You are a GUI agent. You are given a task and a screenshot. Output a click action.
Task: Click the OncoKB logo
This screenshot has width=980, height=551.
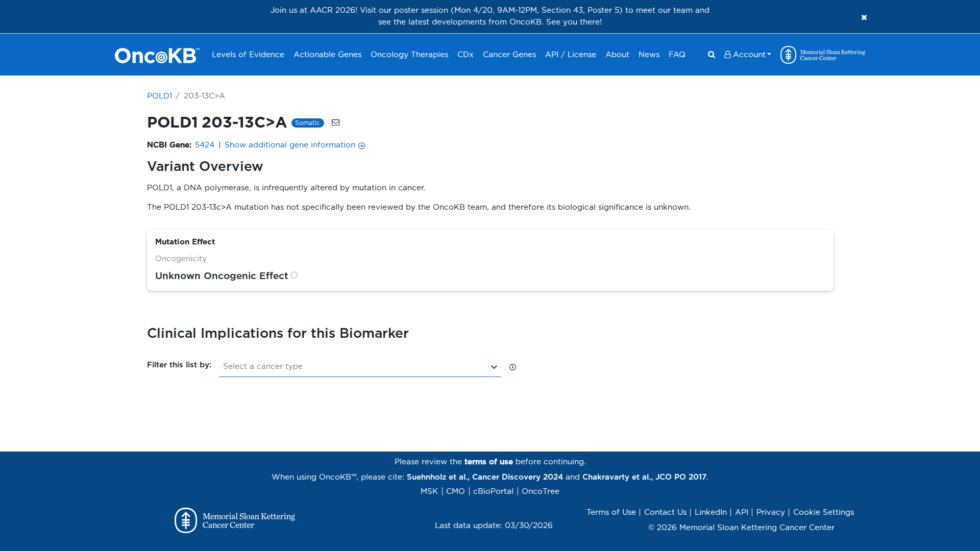[157, 55]
